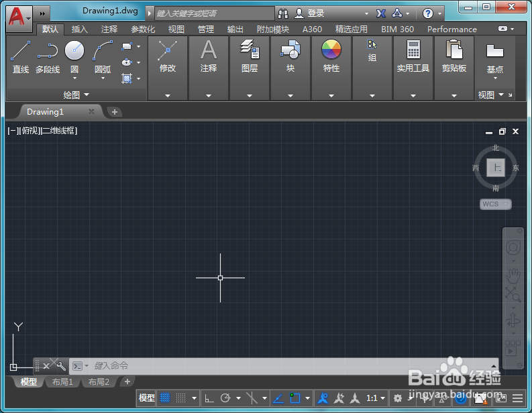The height and width of the screenshot is (413, 532).
Task: Expand the 绘图 (Draw) panel dropdown
Action: pyautogui.click(x=86, y=95)
